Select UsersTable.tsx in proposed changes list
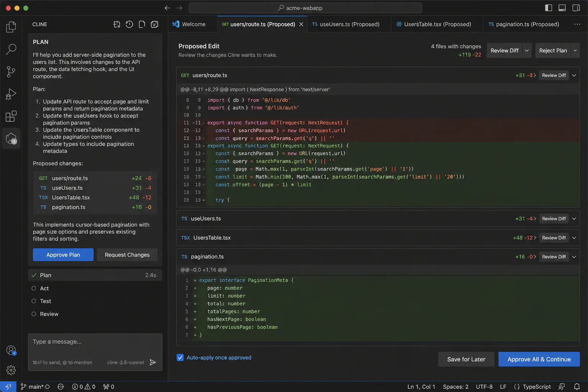This screenshot has height=392, width=588. (95, 198)
